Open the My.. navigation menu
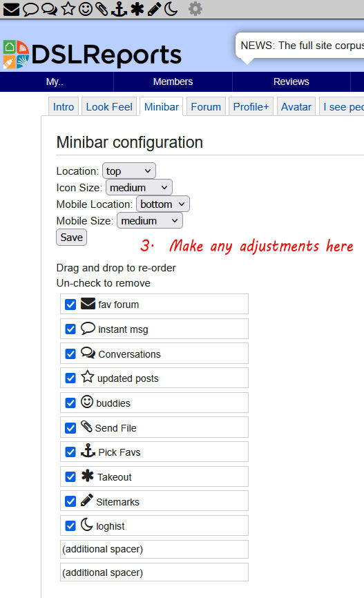 coord(55,81)
